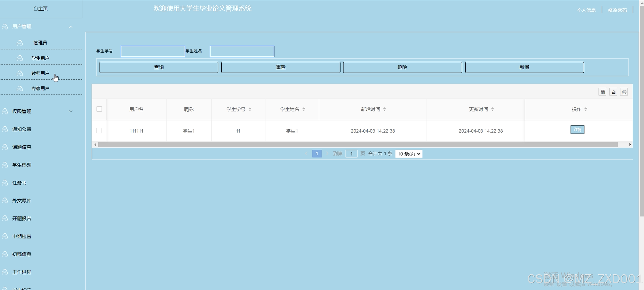Click the 详情 button for 学生1
Viewport: 644px width, 290px height.
tap(577, 129)
